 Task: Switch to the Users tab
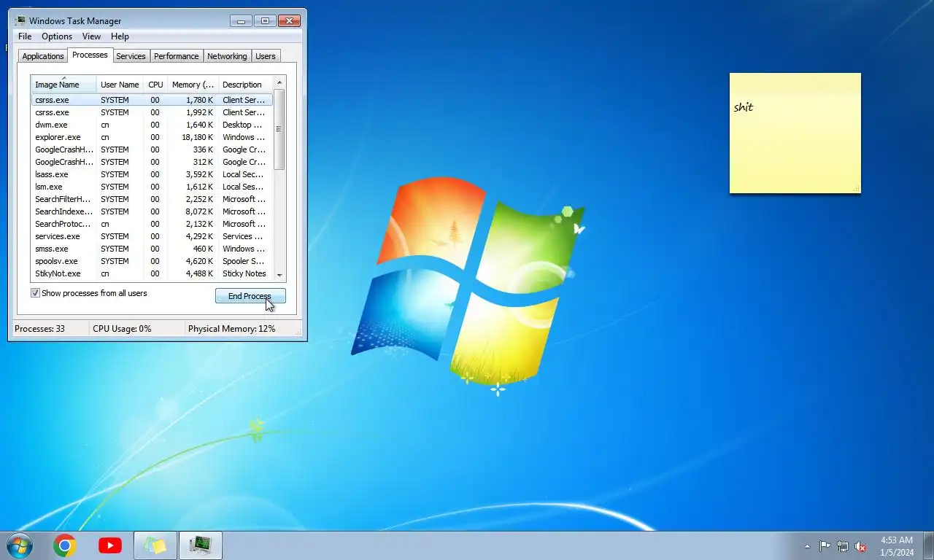266,56
